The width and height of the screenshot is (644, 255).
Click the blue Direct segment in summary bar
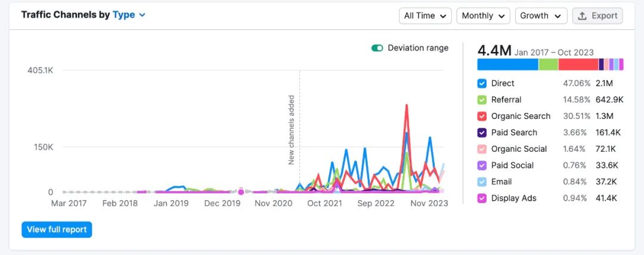[507, 64]
